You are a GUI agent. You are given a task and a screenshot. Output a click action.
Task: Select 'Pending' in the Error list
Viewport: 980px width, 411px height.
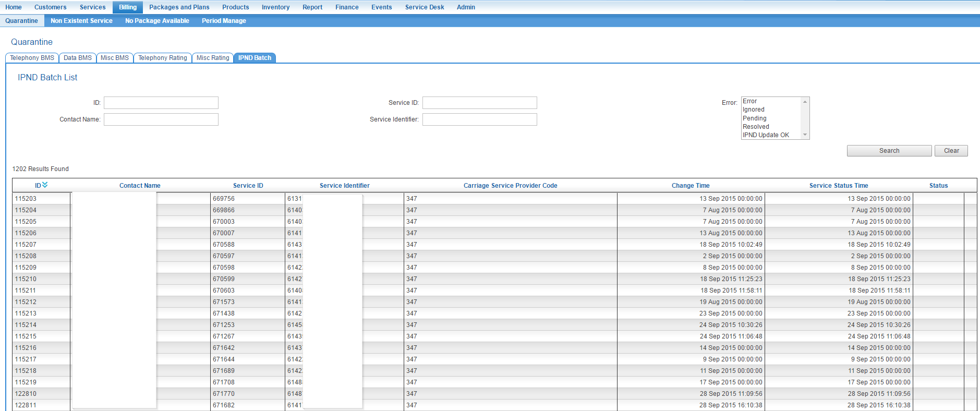point(754,118)
